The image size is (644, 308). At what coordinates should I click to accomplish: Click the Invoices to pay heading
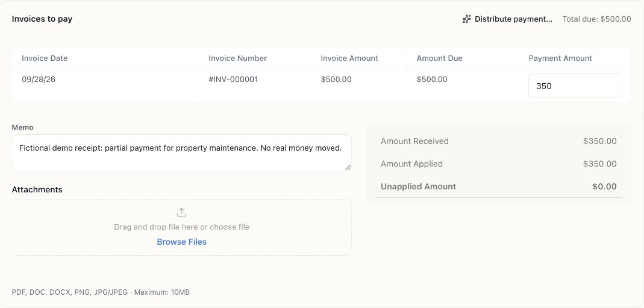pos(42,19)
